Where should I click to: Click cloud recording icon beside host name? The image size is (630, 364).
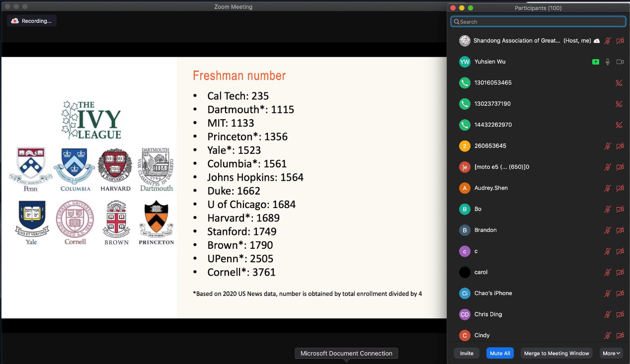click(x=596, y=41)
